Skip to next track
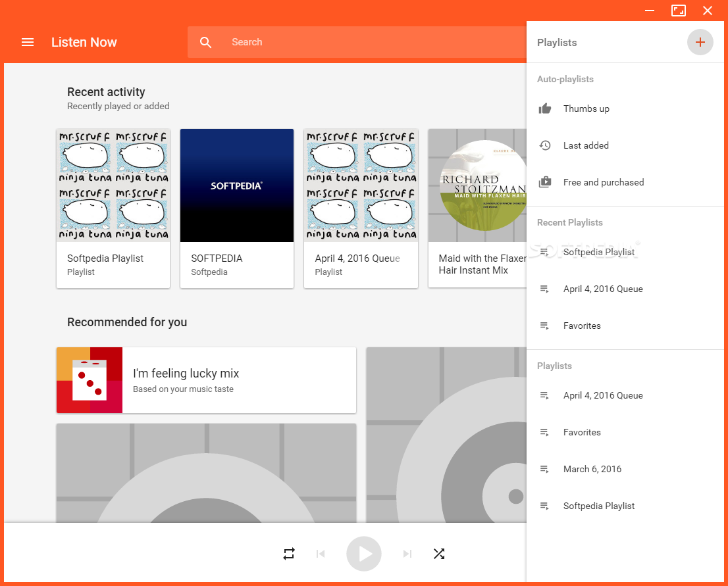 (x=407, y=554)
